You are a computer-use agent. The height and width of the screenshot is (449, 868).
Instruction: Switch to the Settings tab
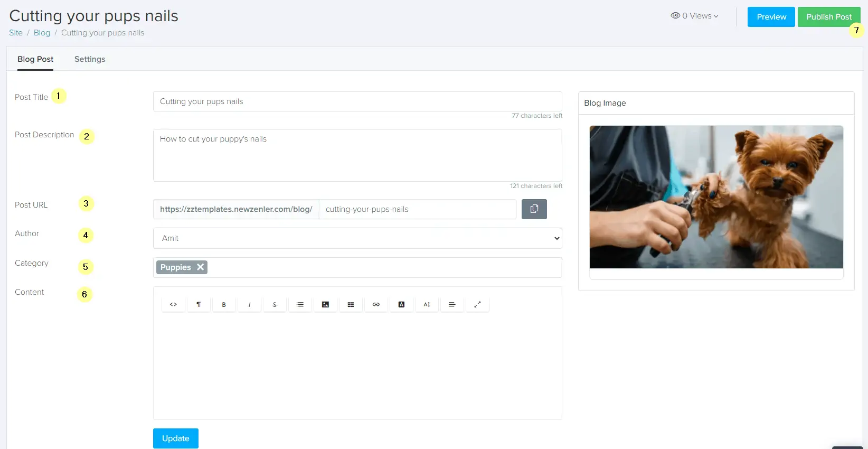click(x=90, y=59)
